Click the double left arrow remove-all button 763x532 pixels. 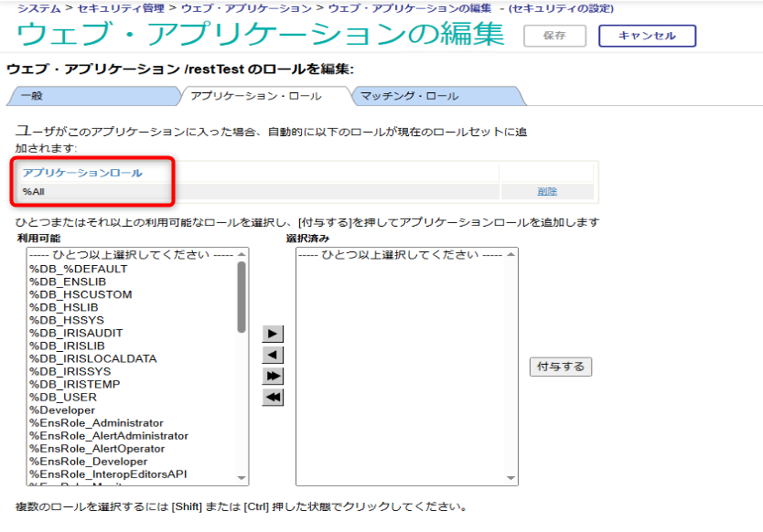tap(273, 397)
